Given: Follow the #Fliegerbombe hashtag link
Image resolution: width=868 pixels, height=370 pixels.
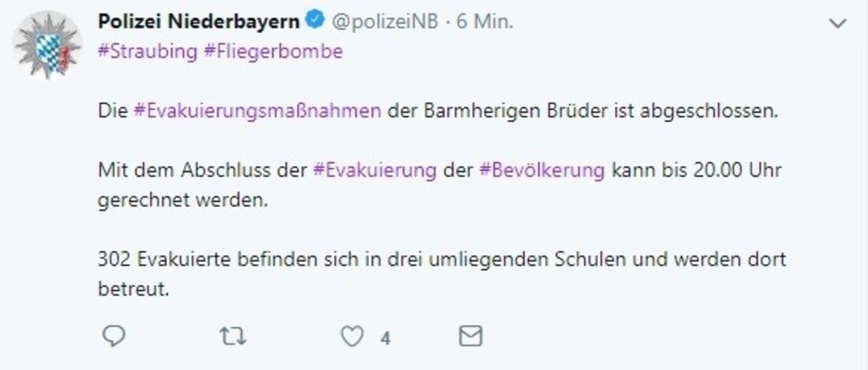Looking at the screenshot, I should (272, 51).
